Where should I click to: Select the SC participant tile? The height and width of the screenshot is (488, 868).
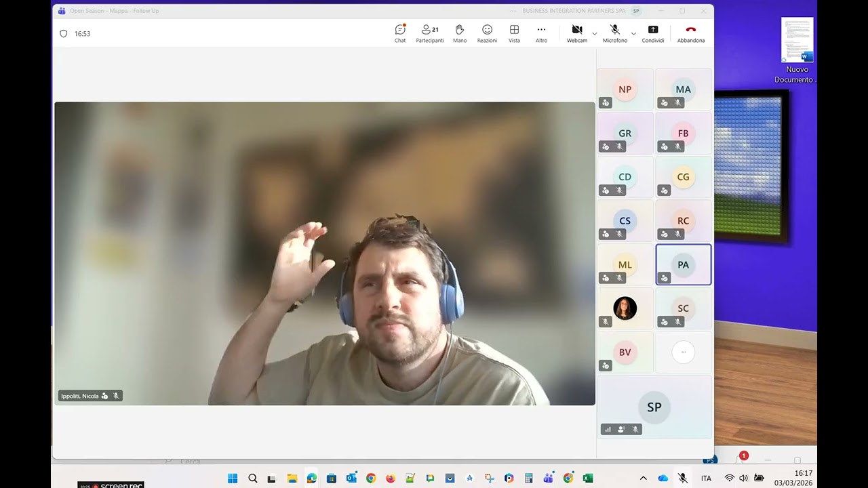(684, 308)
